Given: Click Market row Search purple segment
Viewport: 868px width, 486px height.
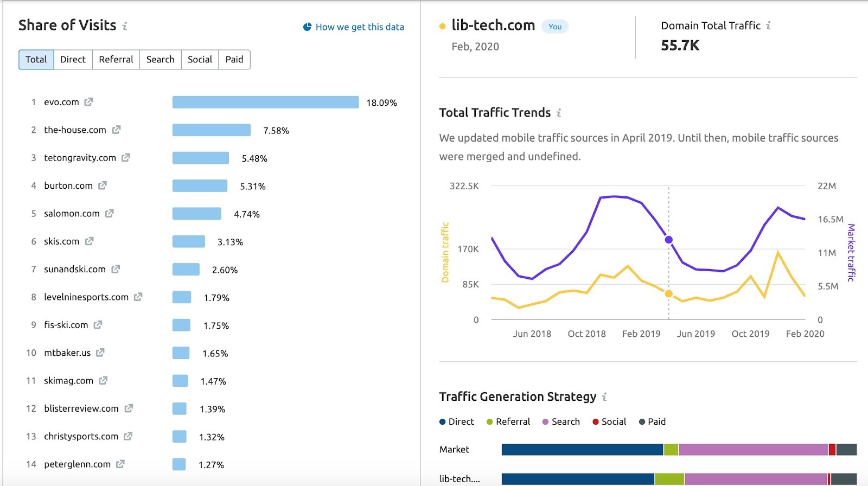Looking at the screenshot, I should [754, 449].
